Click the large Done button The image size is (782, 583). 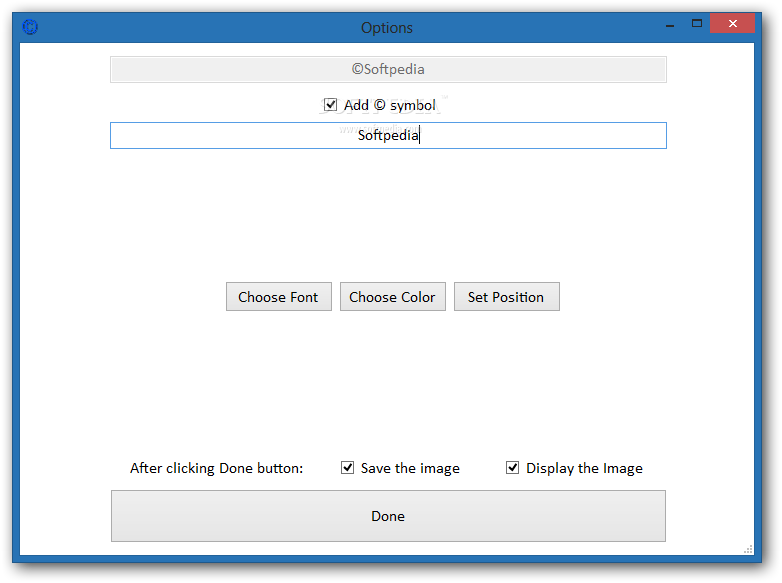click(x=388, y=516)
